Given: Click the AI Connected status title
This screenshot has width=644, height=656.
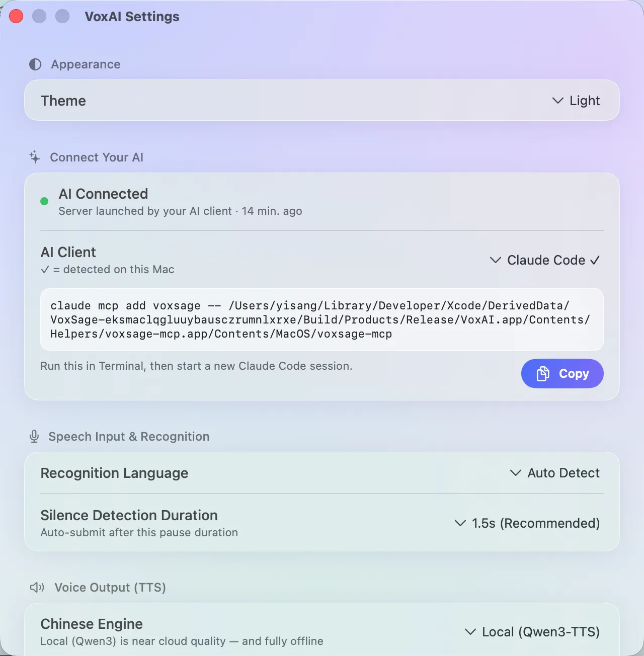Looking at the screenshot, I should point(103,194).
